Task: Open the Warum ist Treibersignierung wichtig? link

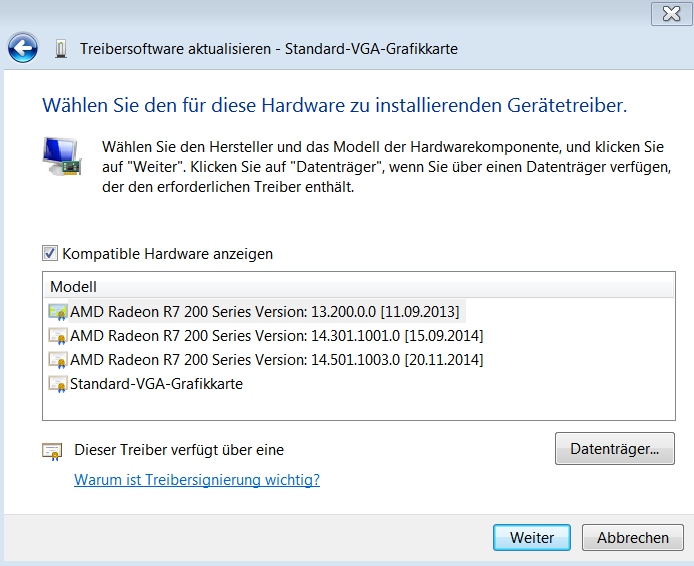Action: [197, 480]
